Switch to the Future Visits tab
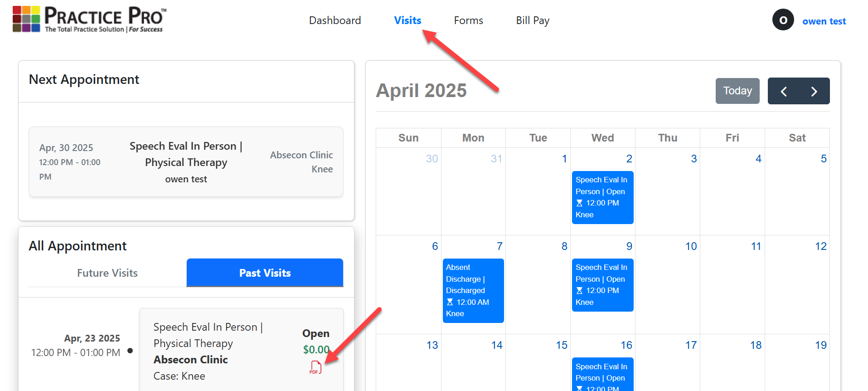The width and height of the screenshot is (868, 391). [107, 273]
